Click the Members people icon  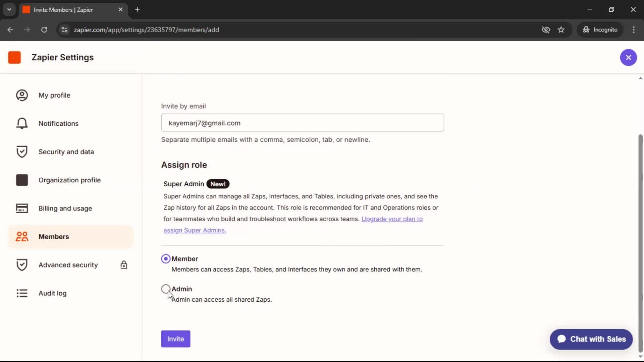point(22,237)
